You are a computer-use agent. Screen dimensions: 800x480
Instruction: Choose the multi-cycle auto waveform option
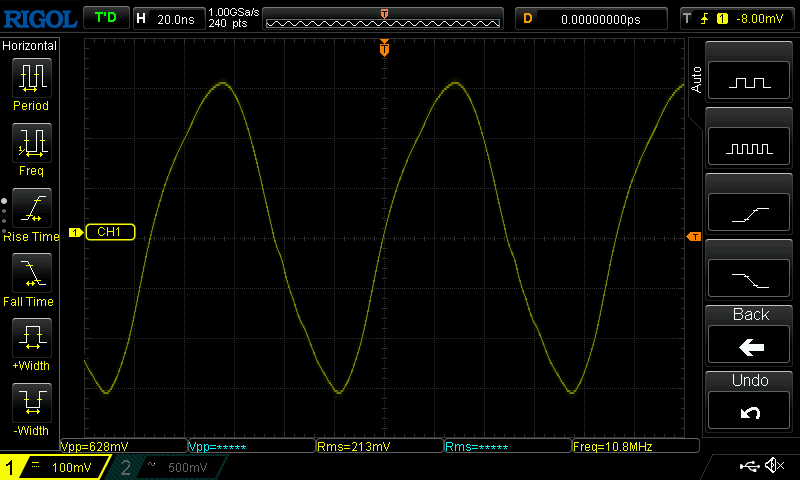[x=749, y=146]
